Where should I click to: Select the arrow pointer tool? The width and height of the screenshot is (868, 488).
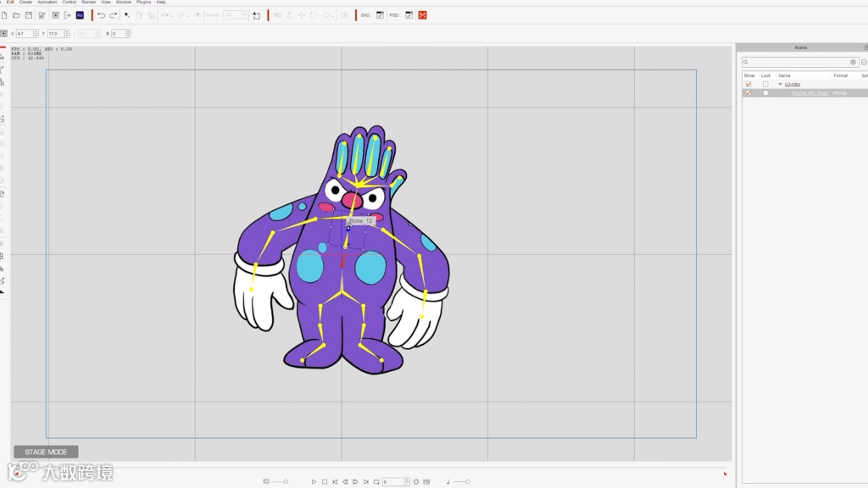127,15
